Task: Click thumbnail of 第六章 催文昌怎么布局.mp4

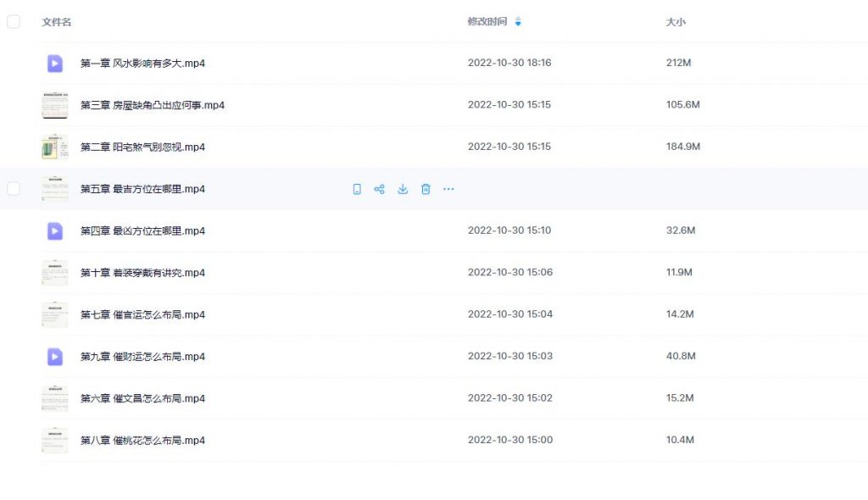Action: coord(54,398)
